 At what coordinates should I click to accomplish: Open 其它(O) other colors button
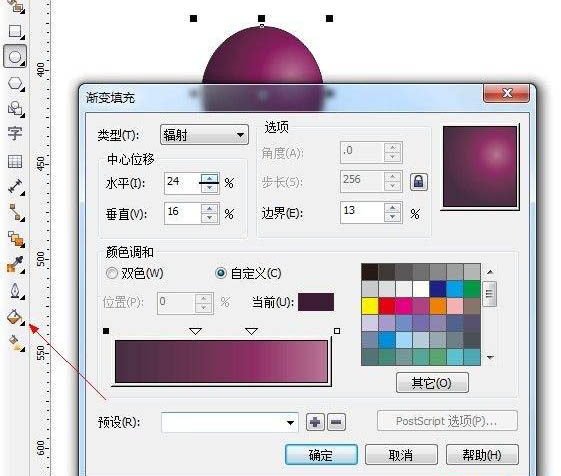tap(432, 383)
